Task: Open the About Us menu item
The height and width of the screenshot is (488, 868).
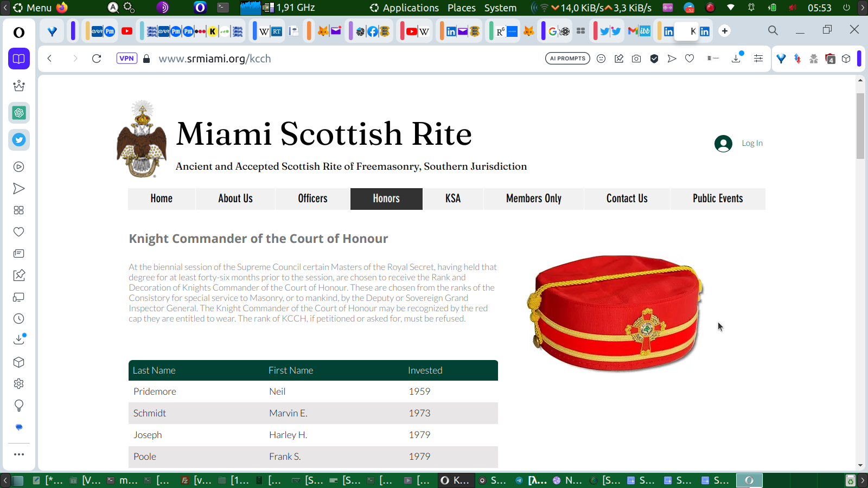Action: click(235, 198)
